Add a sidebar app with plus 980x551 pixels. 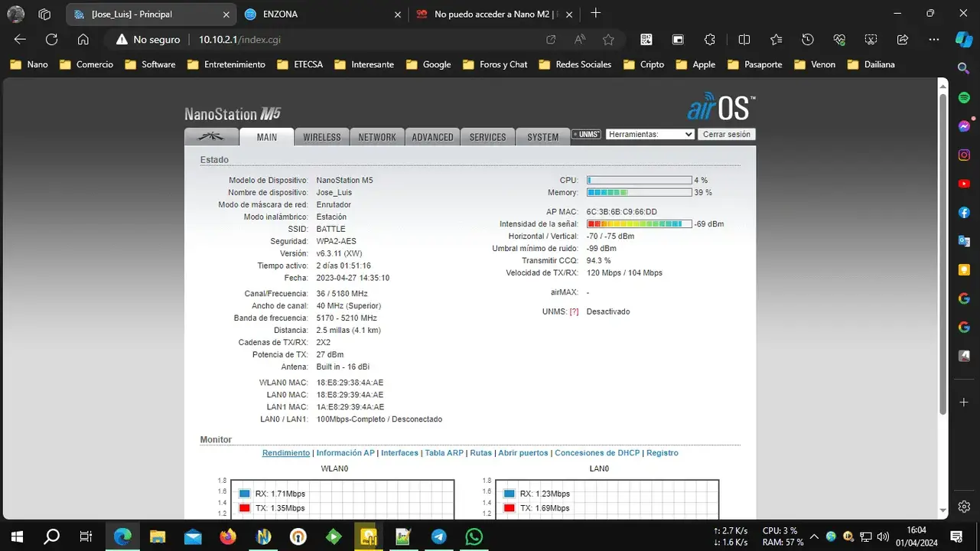[x=964, y=403]
